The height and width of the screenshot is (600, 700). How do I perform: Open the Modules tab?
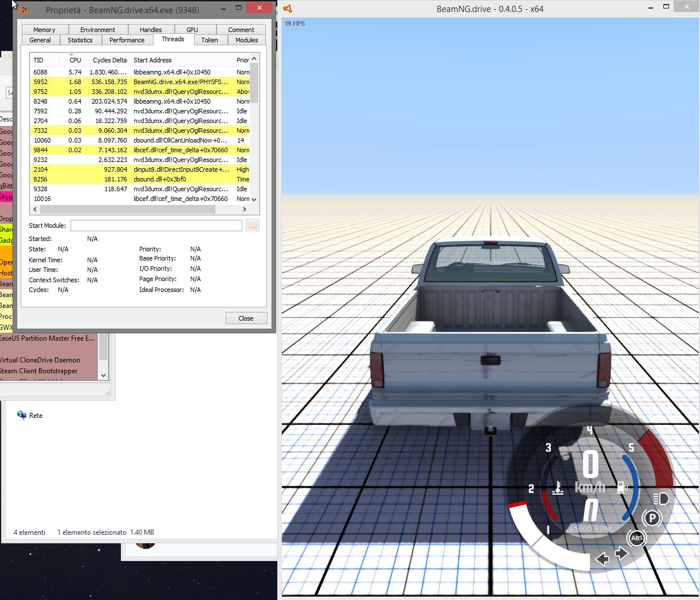tap(247, 40)
